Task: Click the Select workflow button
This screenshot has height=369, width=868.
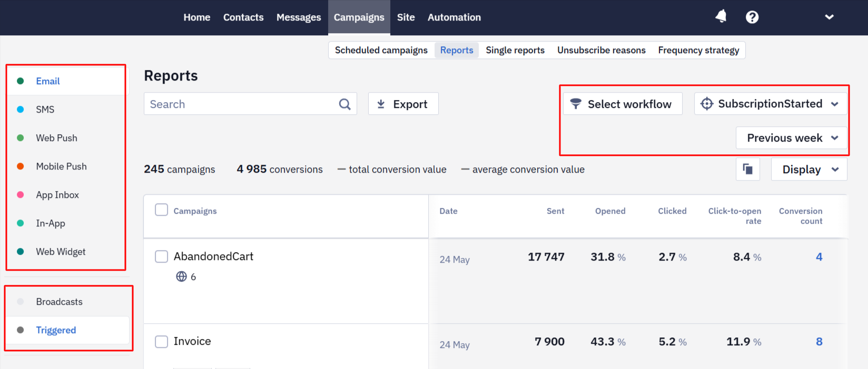Action: click(x=623, y=104)
